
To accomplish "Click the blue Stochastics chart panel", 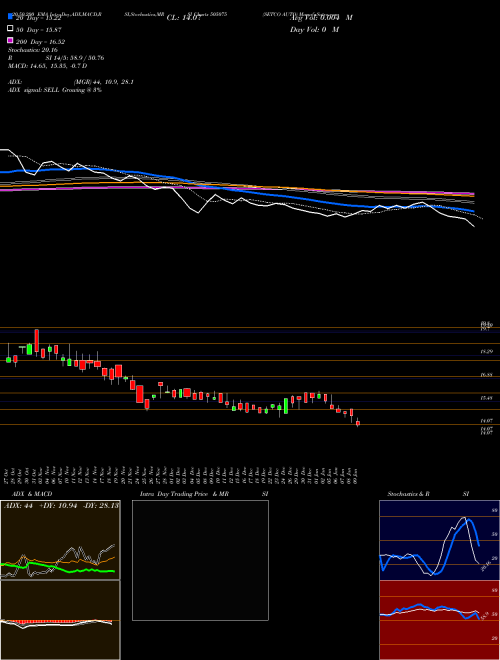I will (x=439, y=540).
